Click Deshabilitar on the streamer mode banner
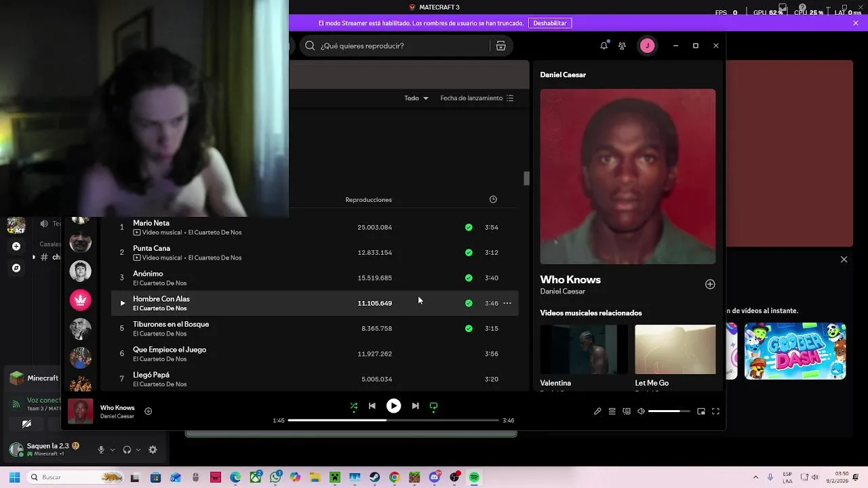Image resolution: width=868 pixels, height=488 pixels. click(x=550, y=23)
